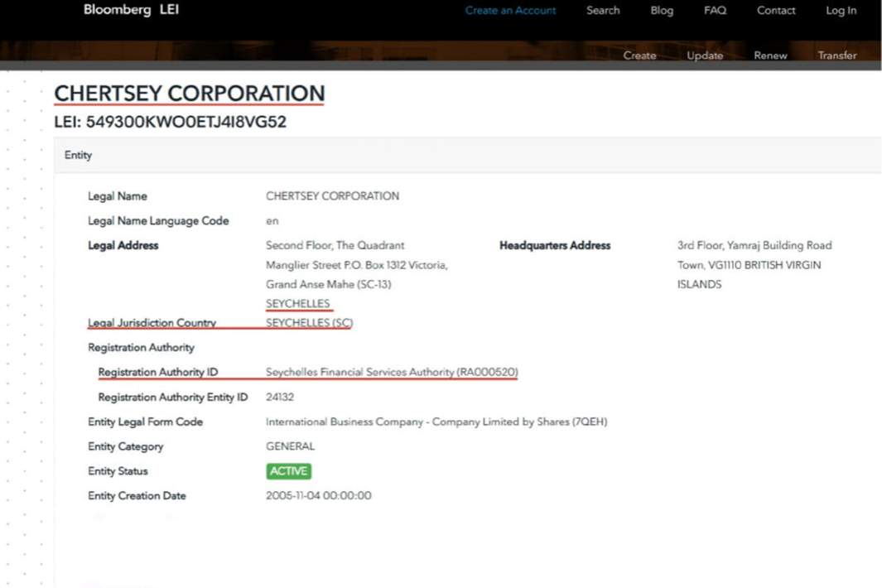Viewport: 882px width, 588px height.
Task: Click the Seychelles Financial Services Authority value
Action: pyautogui.click(x=391, y=373)
